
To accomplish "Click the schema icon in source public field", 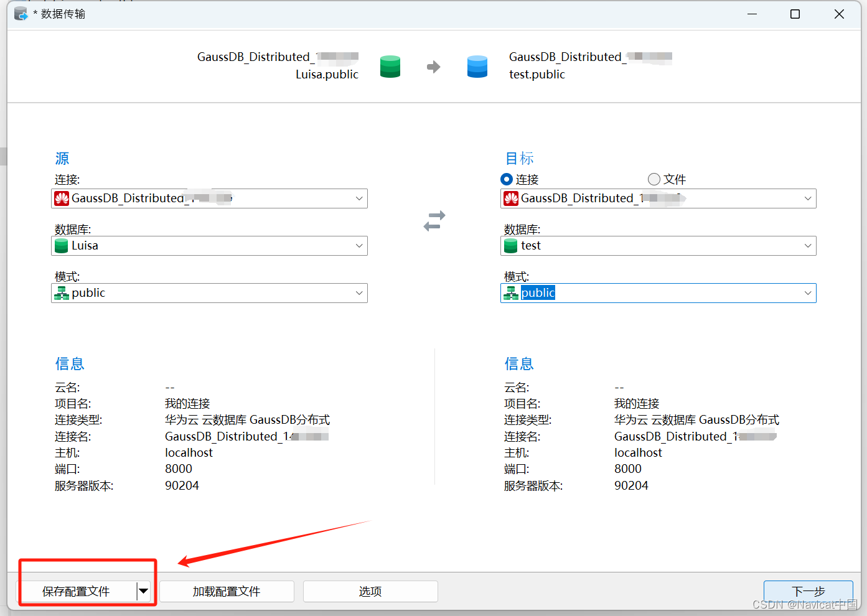I will 62,293.
